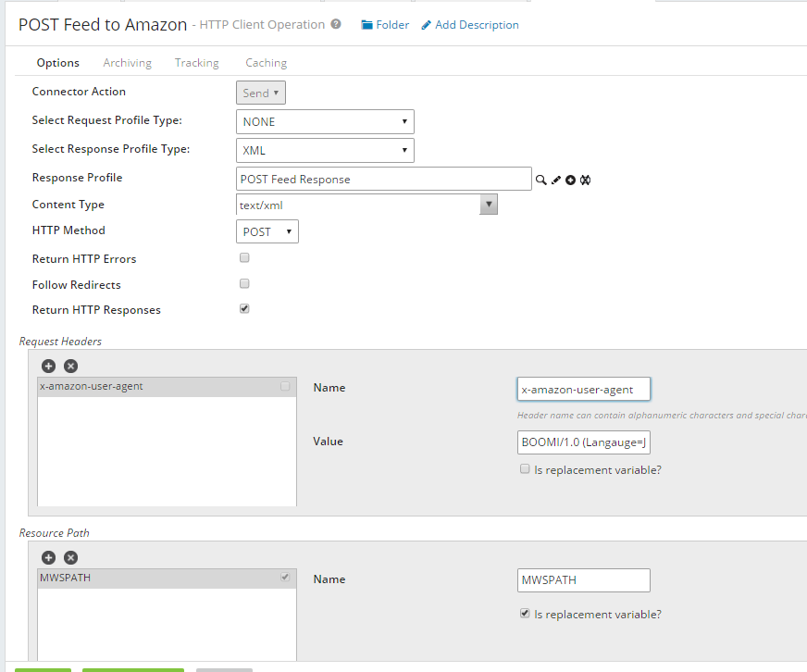Add a new resource path element
Screen dimensions: 807x672
(x=48, y=557)
